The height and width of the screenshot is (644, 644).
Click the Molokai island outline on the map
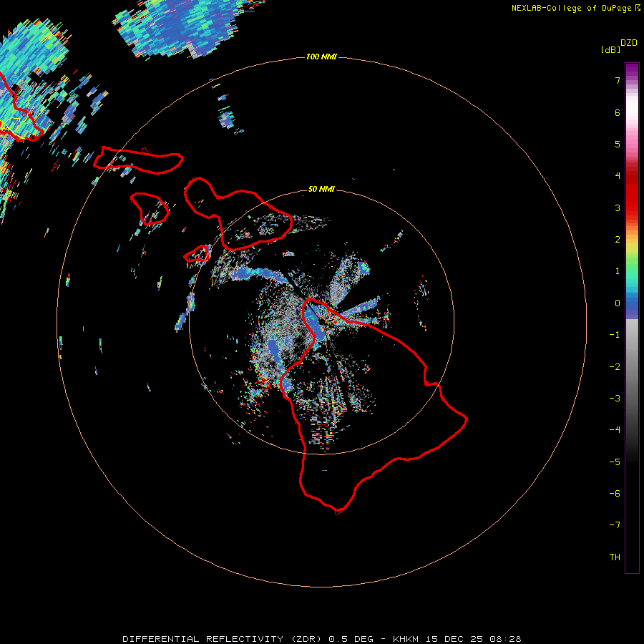pos(138,160)
